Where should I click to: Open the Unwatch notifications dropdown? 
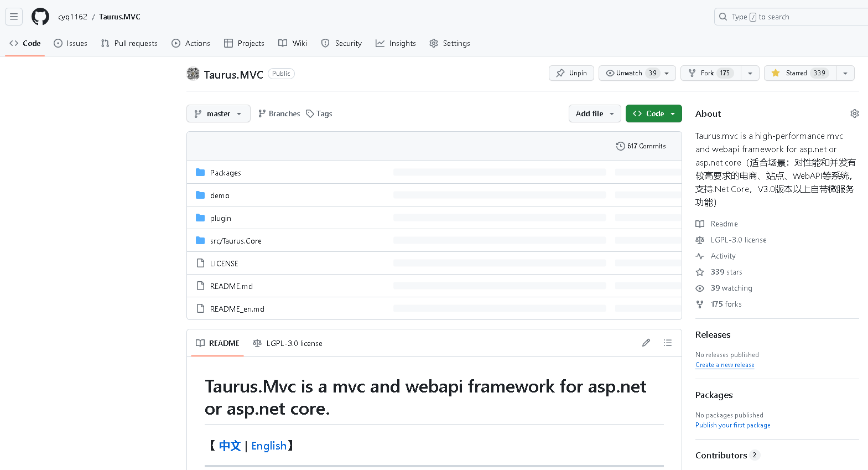(x=637, y=73)
